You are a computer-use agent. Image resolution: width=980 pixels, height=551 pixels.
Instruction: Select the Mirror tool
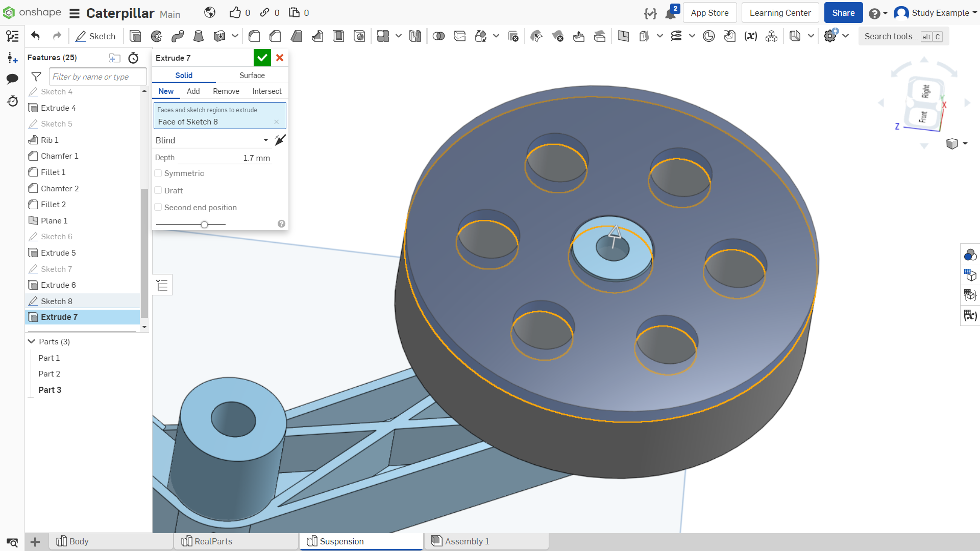coord(415,36)
